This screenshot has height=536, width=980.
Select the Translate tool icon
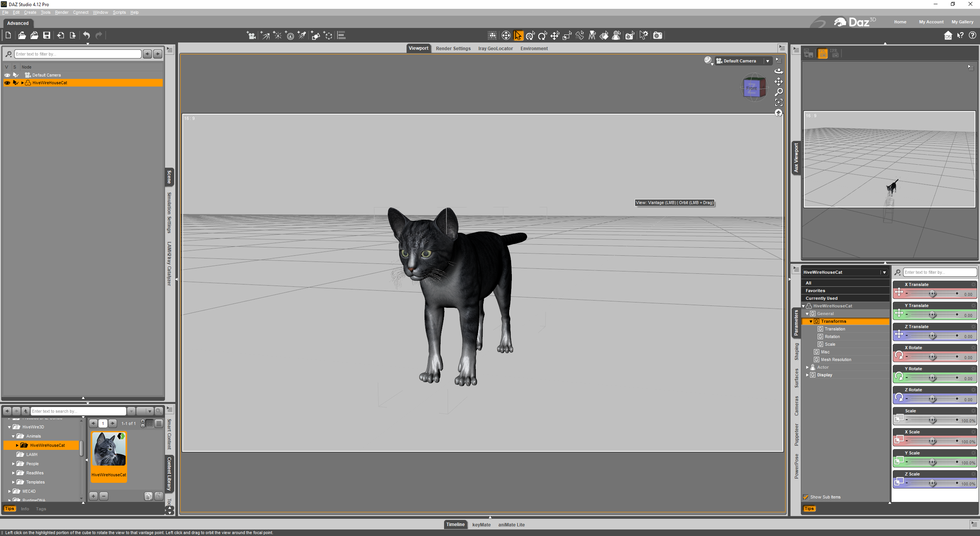(555, 36)
